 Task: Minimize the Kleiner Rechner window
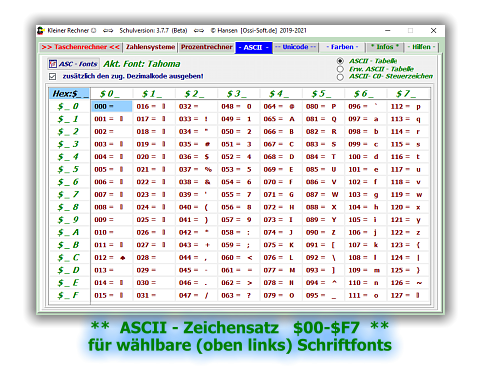[388, 31]
